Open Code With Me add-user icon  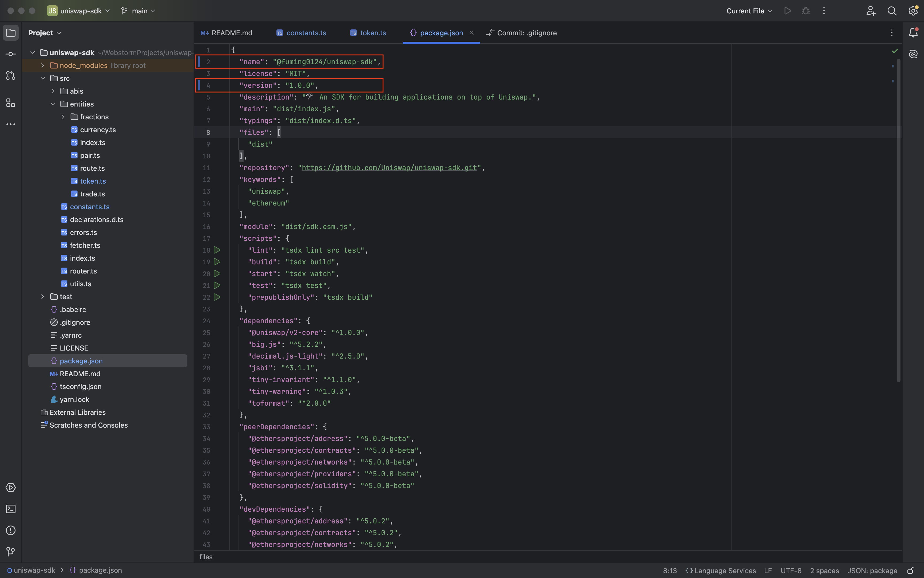click(871, 11)
